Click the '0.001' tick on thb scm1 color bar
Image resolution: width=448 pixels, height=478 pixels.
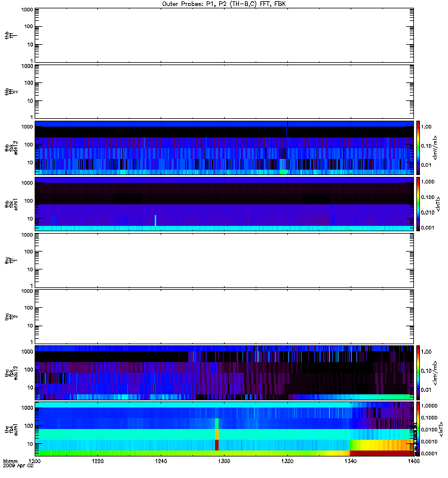click(x=428, y=228)
